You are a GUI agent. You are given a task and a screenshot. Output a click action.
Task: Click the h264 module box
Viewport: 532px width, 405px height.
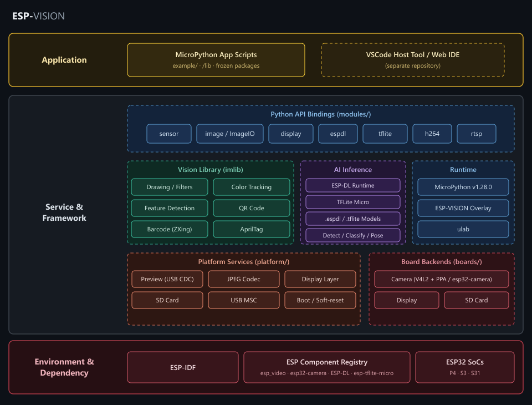click(x=432, y=134)
